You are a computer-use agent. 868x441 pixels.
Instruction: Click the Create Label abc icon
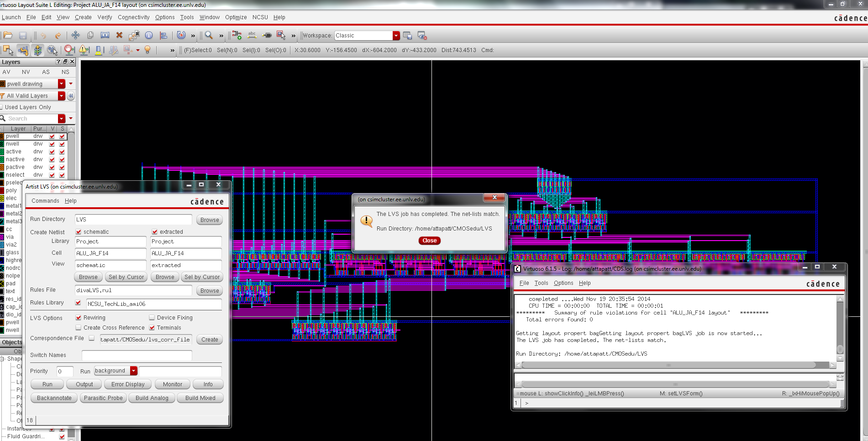(x=252, y=35)
